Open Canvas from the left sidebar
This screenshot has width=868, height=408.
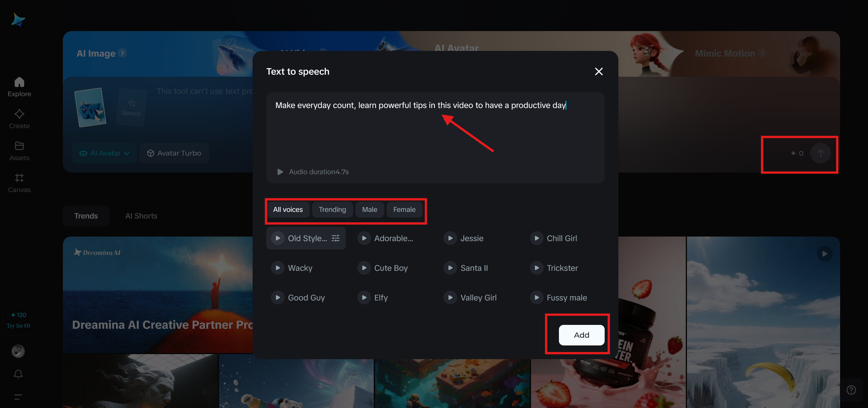(x=19, y=182)
